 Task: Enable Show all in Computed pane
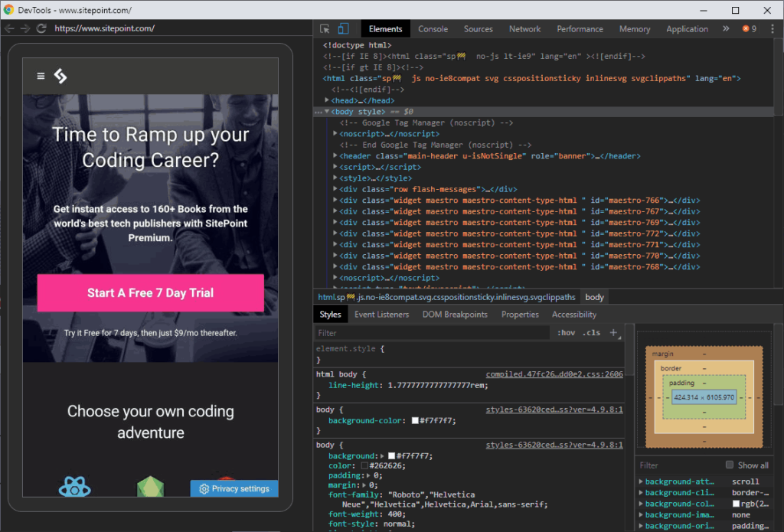coord(728,465)
